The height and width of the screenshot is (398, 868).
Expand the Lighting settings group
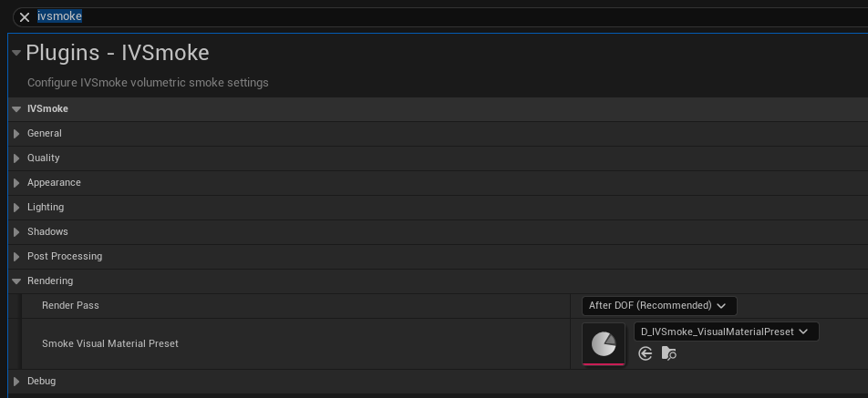[x=16, y=208]
